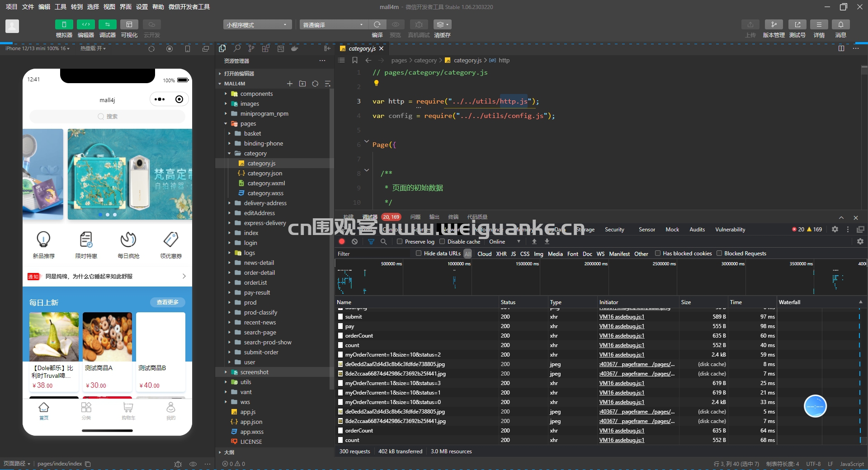Clear the network log icon
This screenshot has height=470, width=868.
pyautogui.click(x=355, y=242)
